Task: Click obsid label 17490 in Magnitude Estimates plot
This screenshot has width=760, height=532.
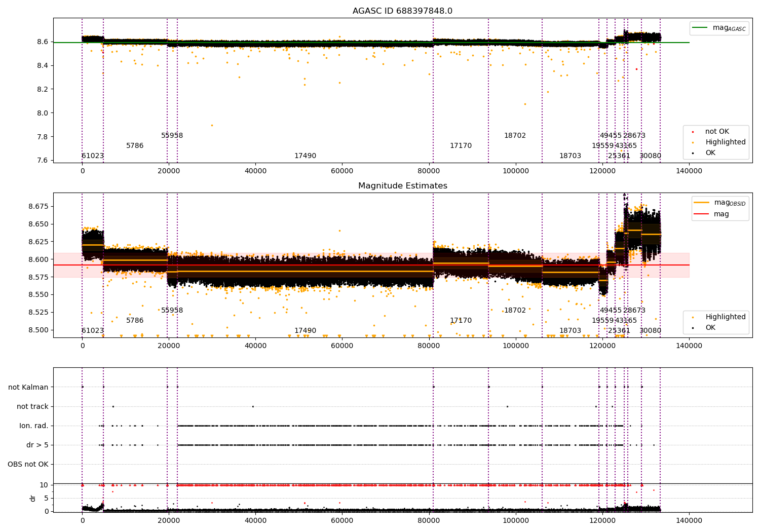Action: [x=305, y=331]
